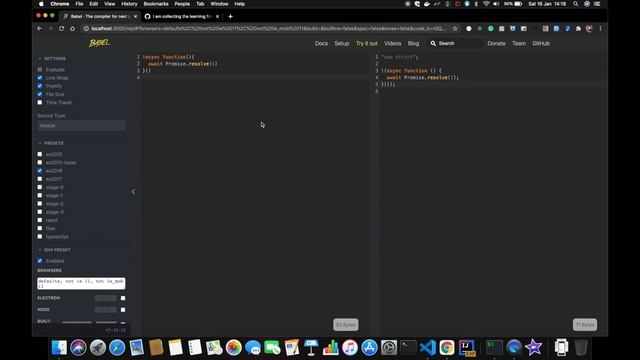Open the Chrome three-dot menu
Image resolution: width=640 pixels, height=360 pixels.
coord(600,29)
